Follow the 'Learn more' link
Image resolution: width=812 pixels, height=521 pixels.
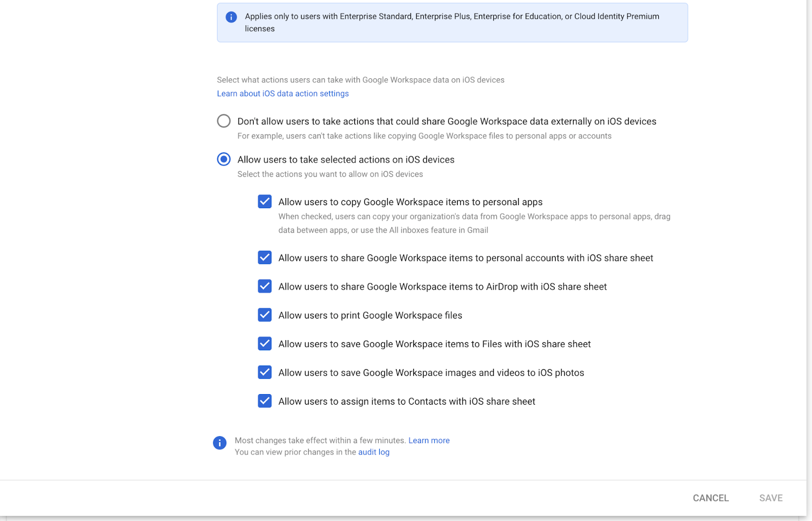(x=429, y=440)
